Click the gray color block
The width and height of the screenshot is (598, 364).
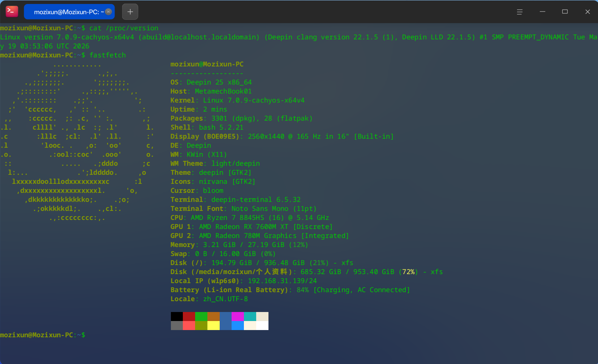177,326
